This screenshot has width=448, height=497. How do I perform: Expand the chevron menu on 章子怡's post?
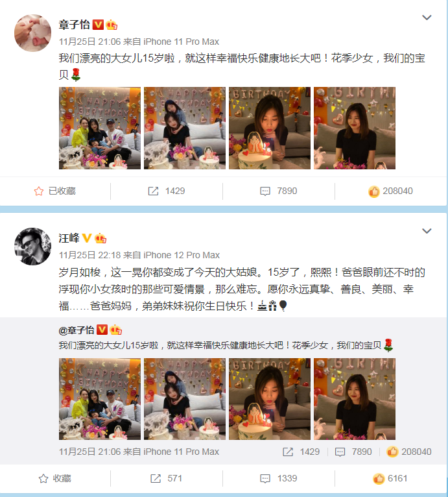pos(427,18)
